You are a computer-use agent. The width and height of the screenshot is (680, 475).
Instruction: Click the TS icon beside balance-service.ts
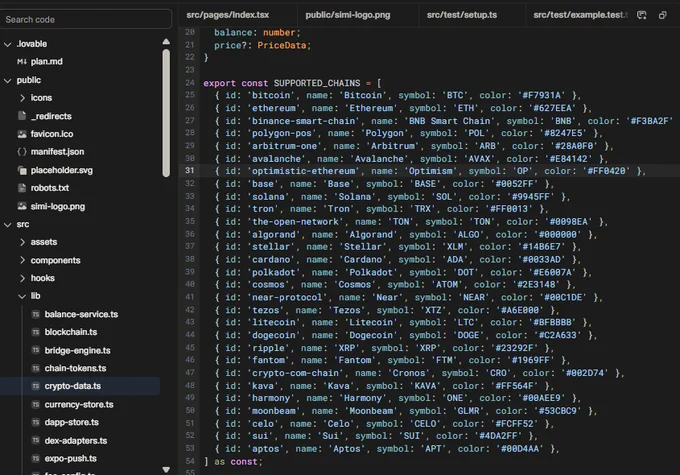coord(36,314)
